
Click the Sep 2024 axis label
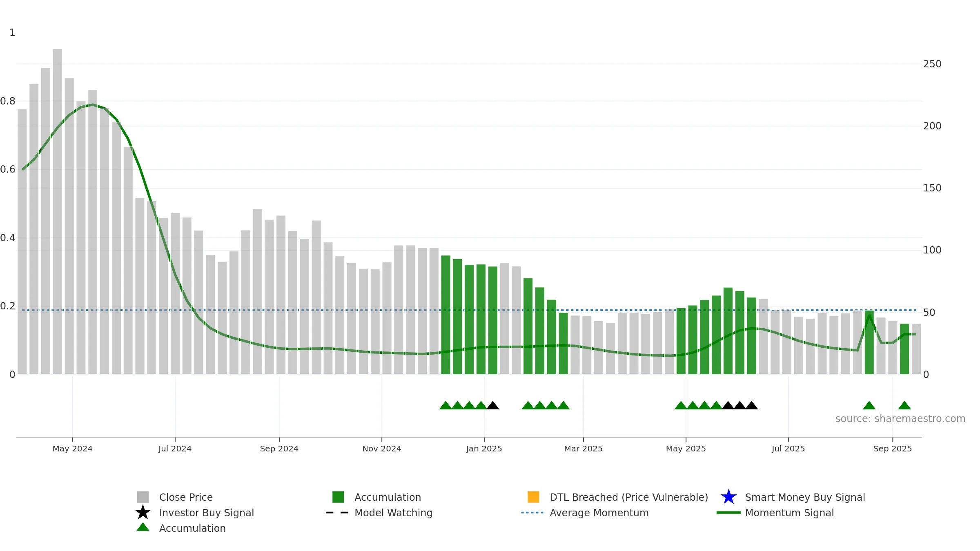pos(279,449)
